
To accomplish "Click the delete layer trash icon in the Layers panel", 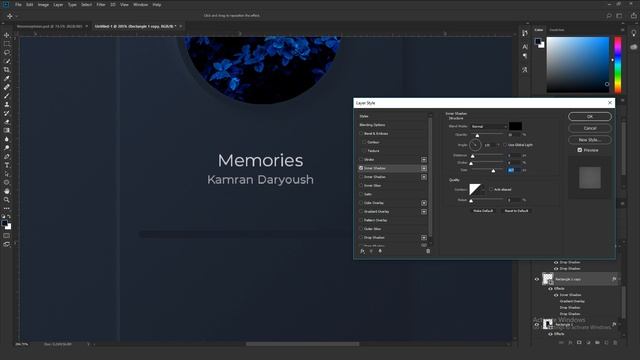I will pos(616,342).
